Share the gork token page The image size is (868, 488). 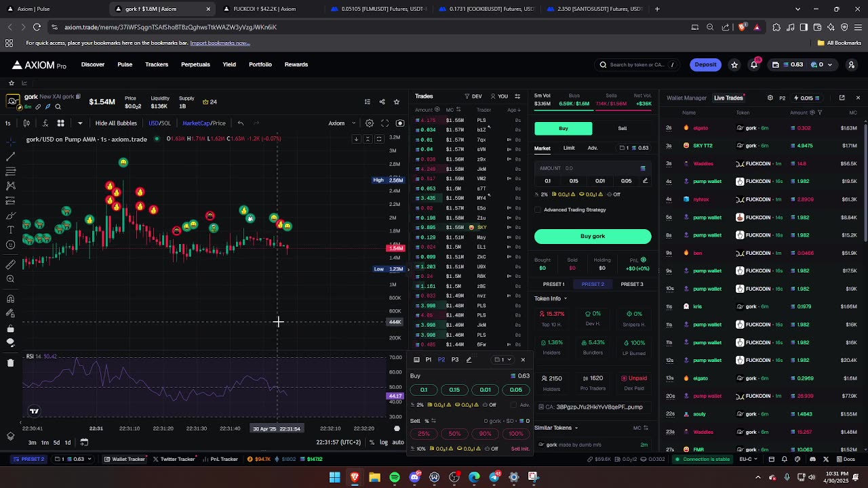coord(382,102)
